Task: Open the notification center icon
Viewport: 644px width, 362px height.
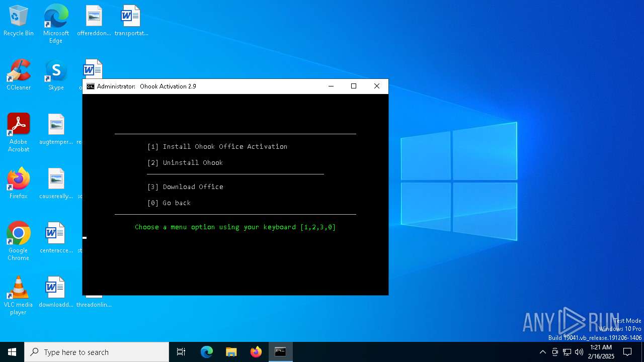Action: 627,352
